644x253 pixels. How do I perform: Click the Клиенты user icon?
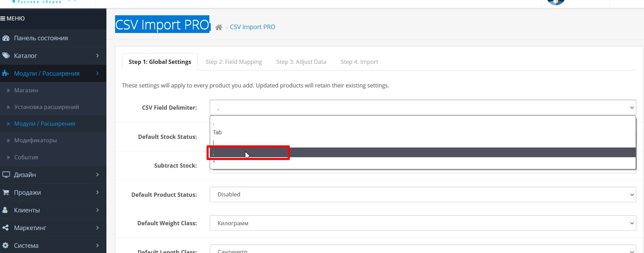[x=5, y=210]
